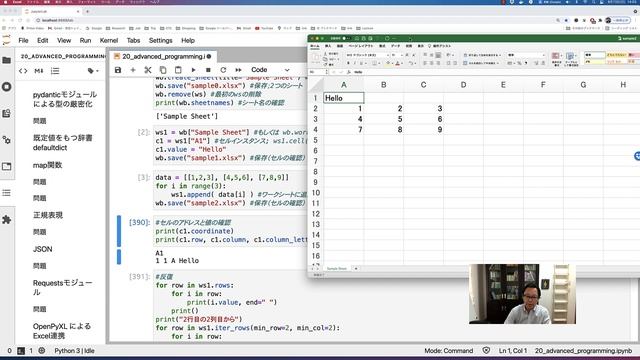
Task: Open the File menu in JupyterLab
Action: tap(23, 40)
